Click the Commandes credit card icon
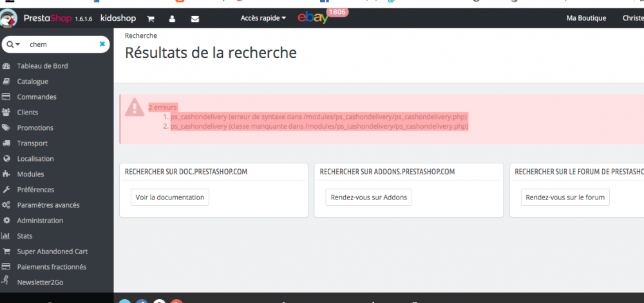This screenshot has height=303, width=644. point(6,96)
